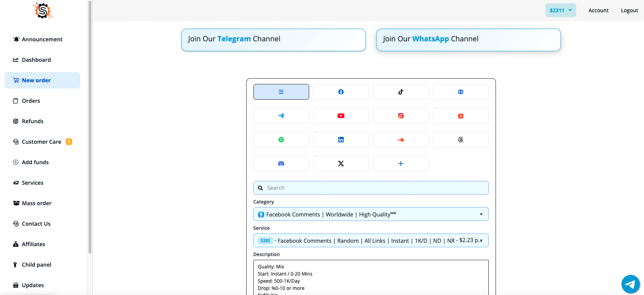Select the Facebook category icon
Screen dimensions: 644x295
(x=341, y=92)
